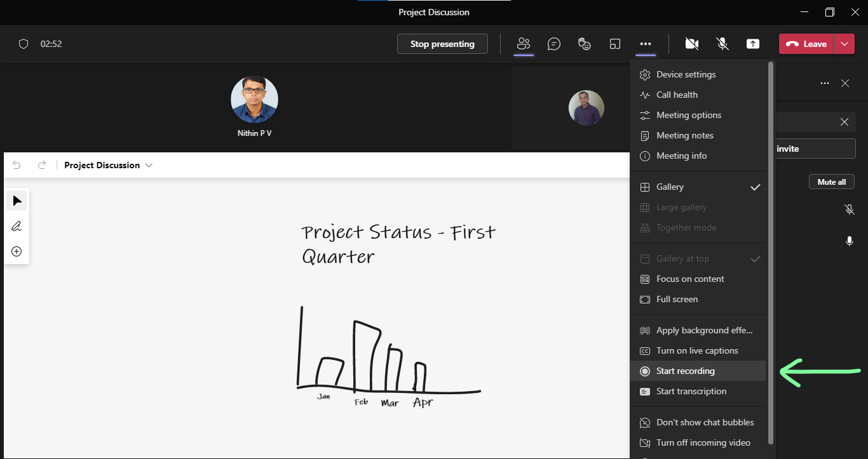The width and height of the screenshot is (868, 459).
Task: Open the reactions picker
Action: [x=584, y=44]
